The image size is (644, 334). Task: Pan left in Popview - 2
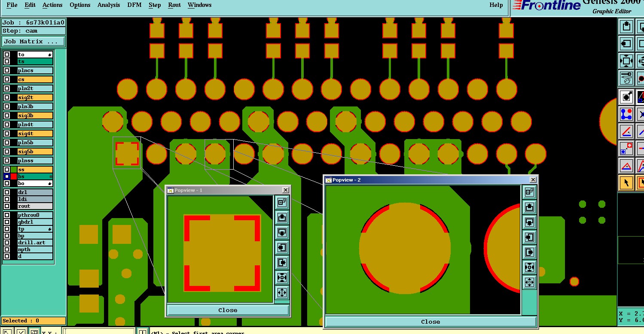pyautogui.click(x=530, y=237)
